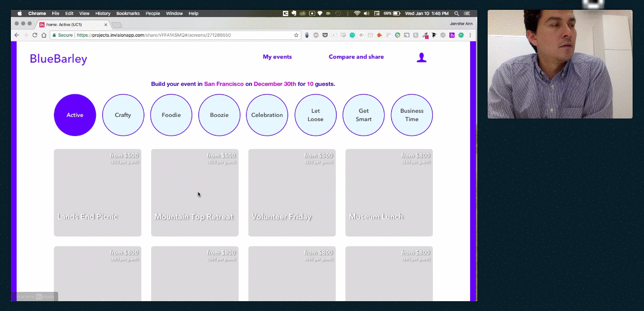Select the Celebration category circle

coord(267,115)
